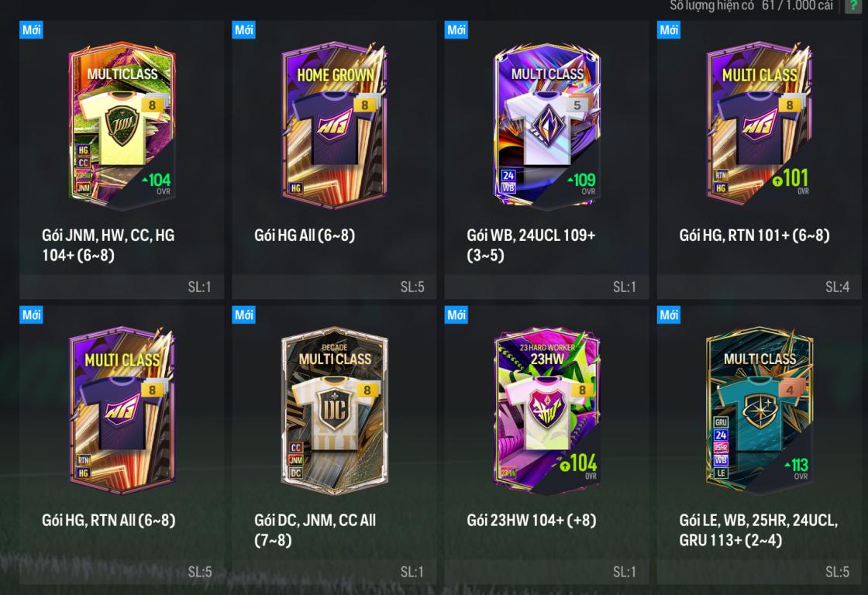Click the 109 OVR rating on WB pack card
Image resolution: width=868 pixels, height=595 pixels.
(x=582, y=184)
